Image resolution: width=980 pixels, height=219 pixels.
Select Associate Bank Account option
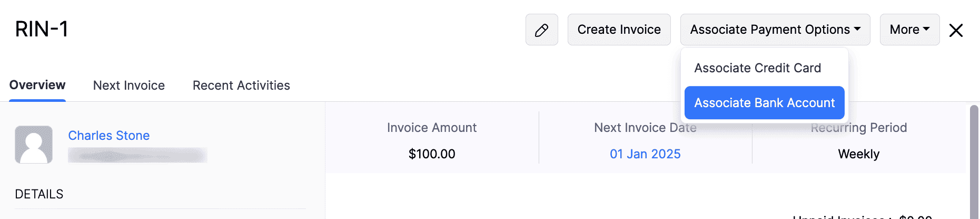pyautogui.click(x=764, y=103)
